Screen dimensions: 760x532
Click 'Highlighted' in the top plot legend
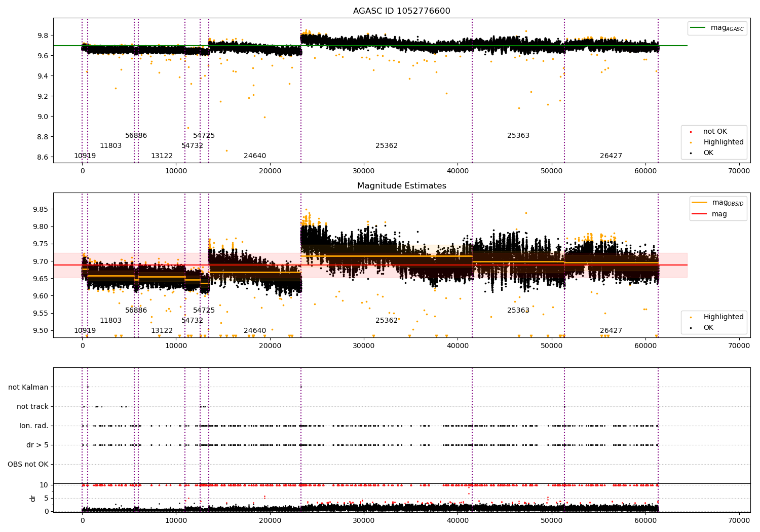723,142
